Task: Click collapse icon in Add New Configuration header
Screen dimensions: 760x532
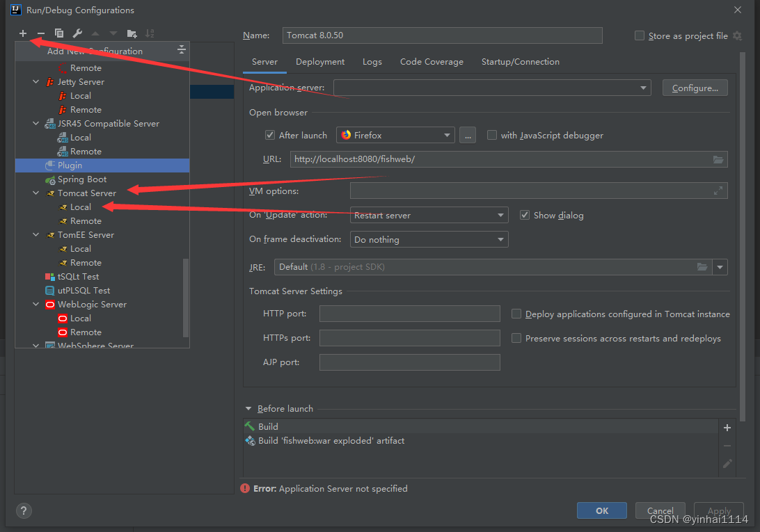Action: [181, 49]
